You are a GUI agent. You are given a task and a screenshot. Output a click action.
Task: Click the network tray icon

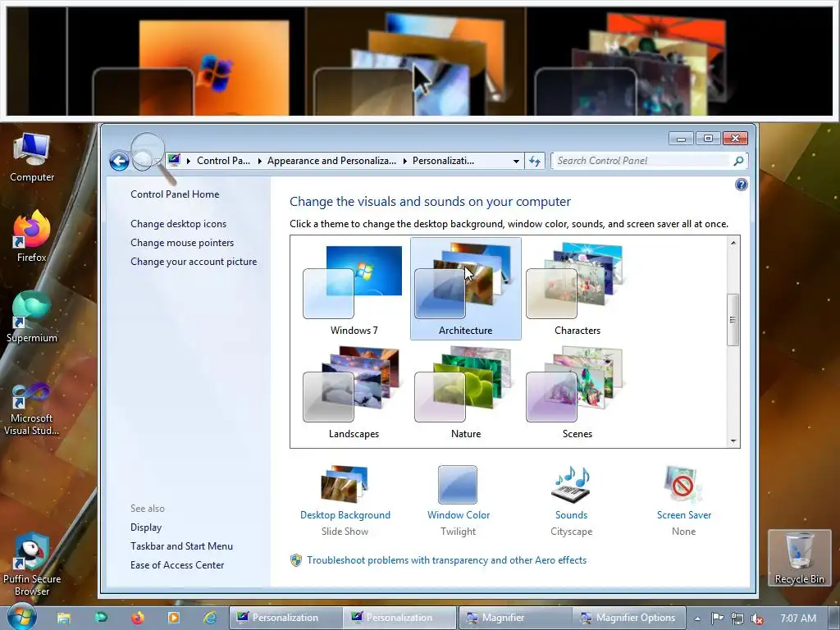point(737,619)
